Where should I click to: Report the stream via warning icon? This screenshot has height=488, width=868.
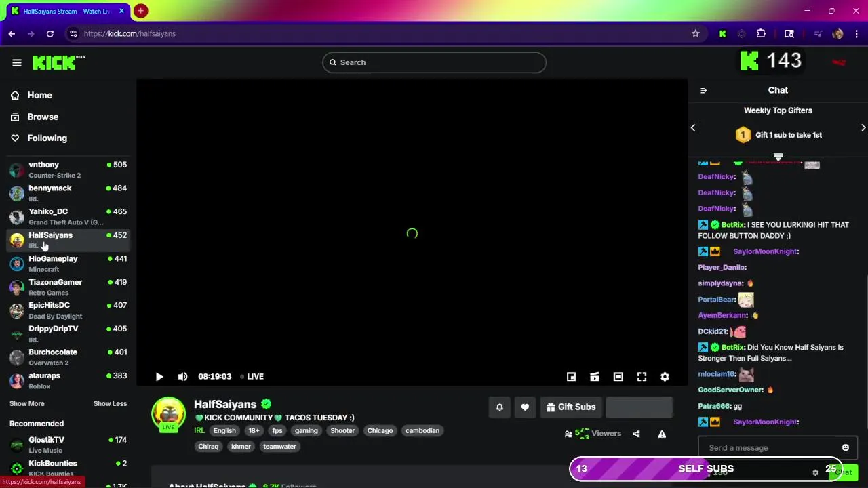(662, 434)
